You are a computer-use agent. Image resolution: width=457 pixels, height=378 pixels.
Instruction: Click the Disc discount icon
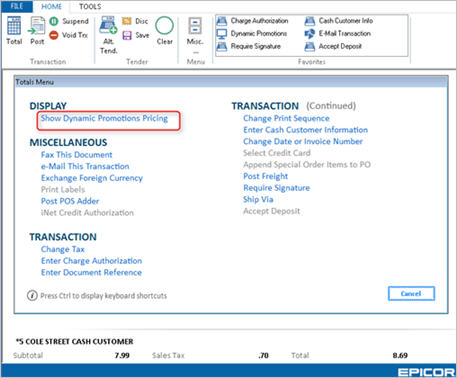click(x=127, y=21)
